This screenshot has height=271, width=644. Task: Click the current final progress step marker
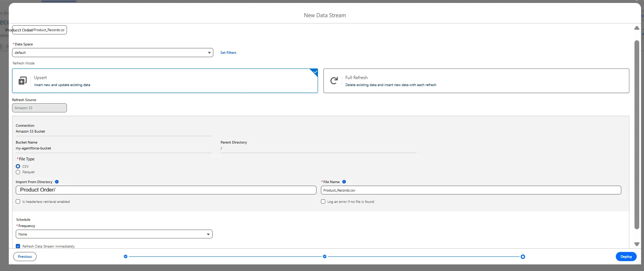tap(523, 256)
